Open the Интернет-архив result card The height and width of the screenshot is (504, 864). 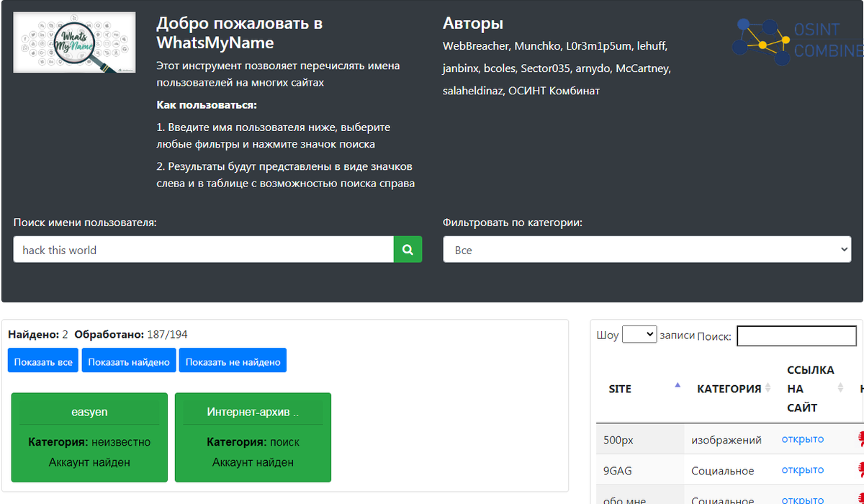[x=253, y=437]
